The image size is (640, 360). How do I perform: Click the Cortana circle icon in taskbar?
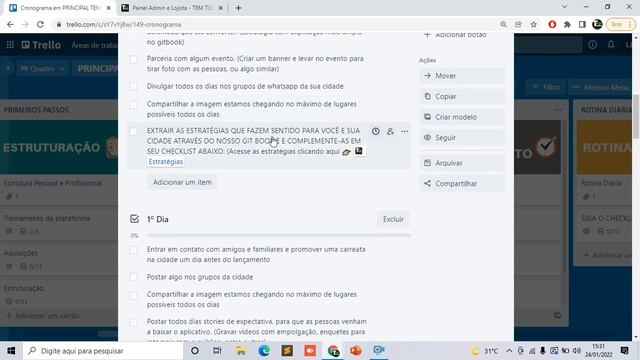(x=195, y=351)
